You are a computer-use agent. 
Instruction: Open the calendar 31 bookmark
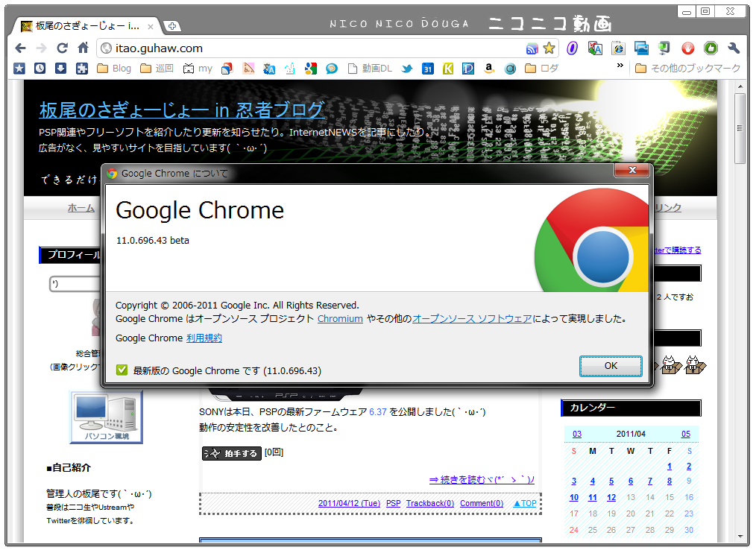click(428, 69)
